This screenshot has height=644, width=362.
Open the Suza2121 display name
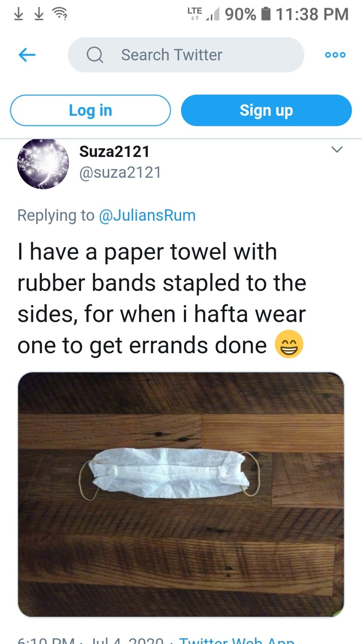click(x=115, y=152)
